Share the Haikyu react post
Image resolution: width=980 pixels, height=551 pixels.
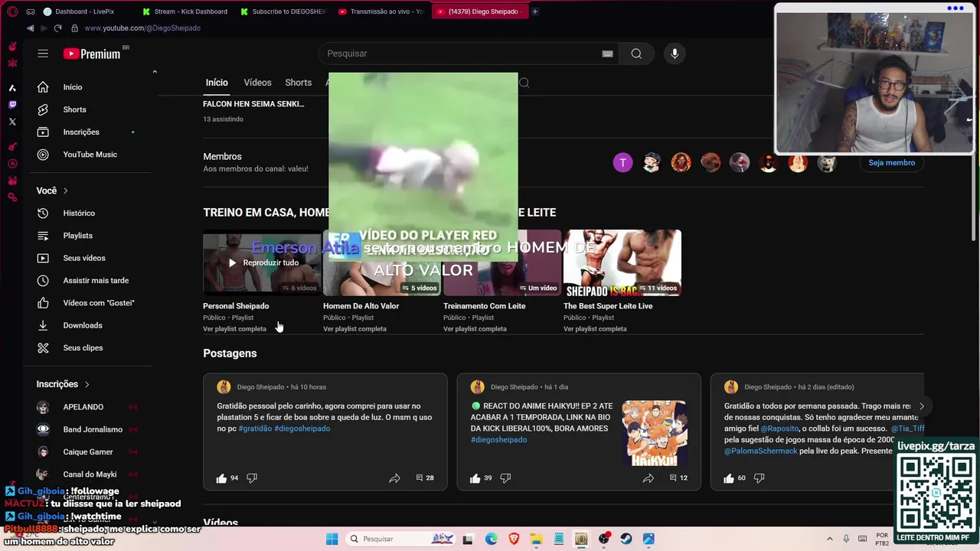[648, 478]
